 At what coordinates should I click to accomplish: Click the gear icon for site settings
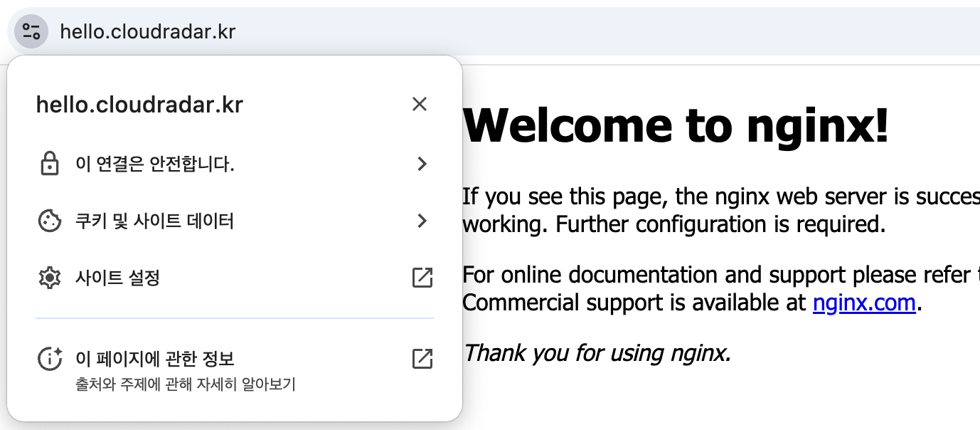tap(49, 278)
